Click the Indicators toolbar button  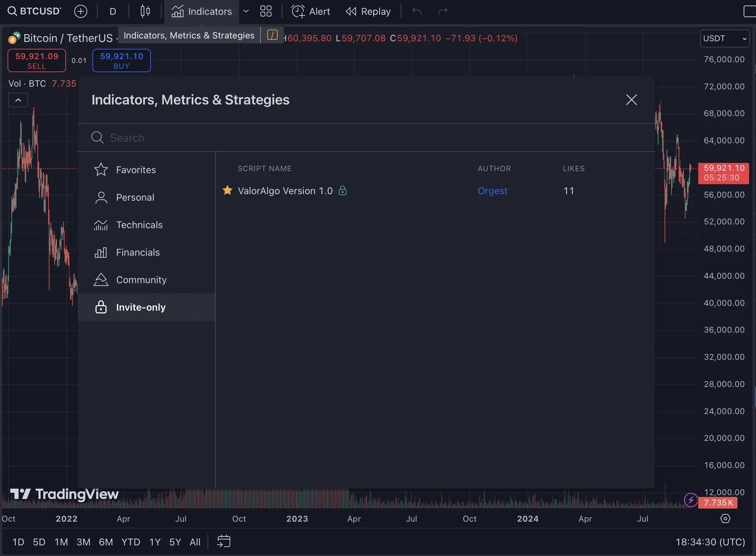[x=202, y=11]
